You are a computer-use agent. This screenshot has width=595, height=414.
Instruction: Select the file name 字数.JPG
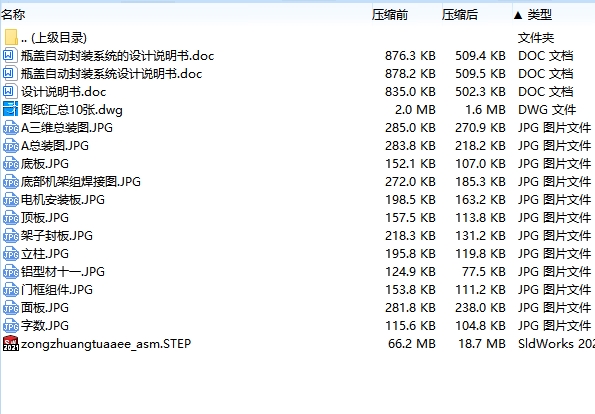click(45, 326)
